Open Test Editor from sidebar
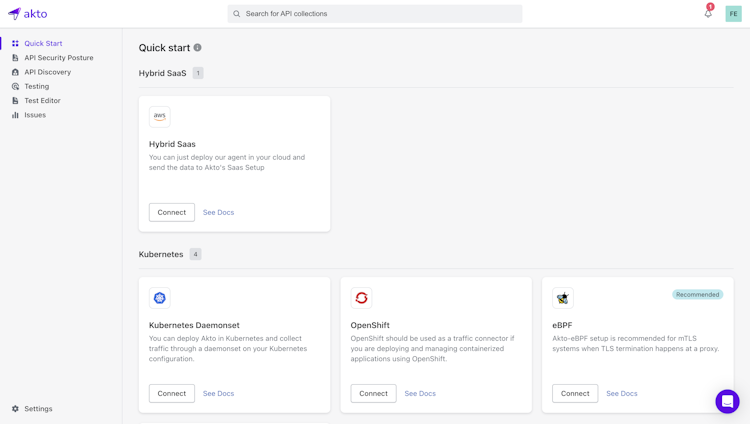The width and height of the screenshot is (750, 424). pyautogui.click(x=42, y=101)
